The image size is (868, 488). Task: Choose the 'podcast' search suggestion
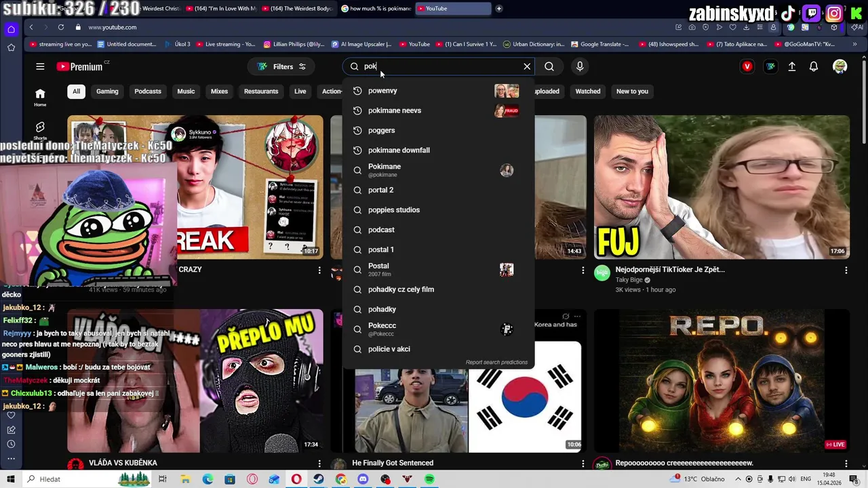pyautogui.click(x=438, y=230)
